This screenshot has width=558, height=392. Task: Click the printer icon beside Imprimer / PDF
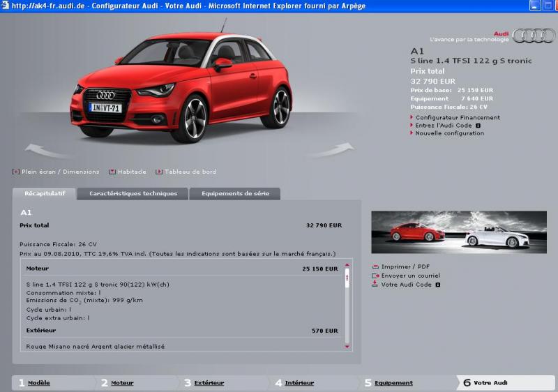[x=375, y=266]
